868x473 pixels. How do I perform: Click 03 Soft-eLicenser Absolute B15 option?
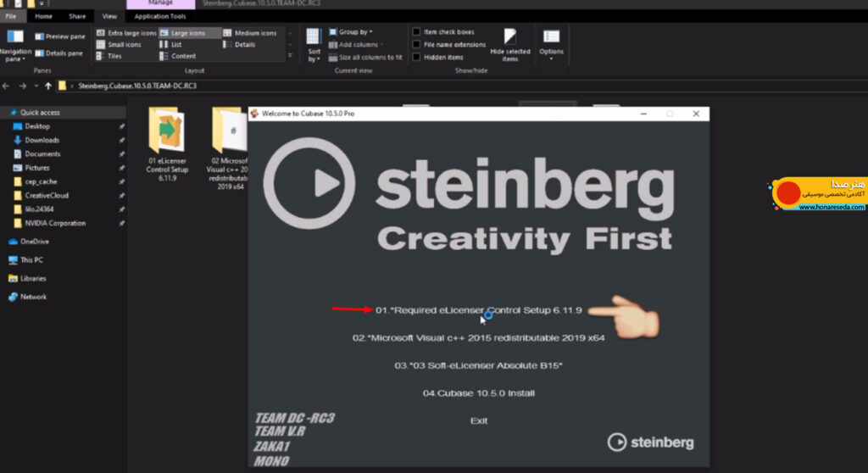(479, 365)
